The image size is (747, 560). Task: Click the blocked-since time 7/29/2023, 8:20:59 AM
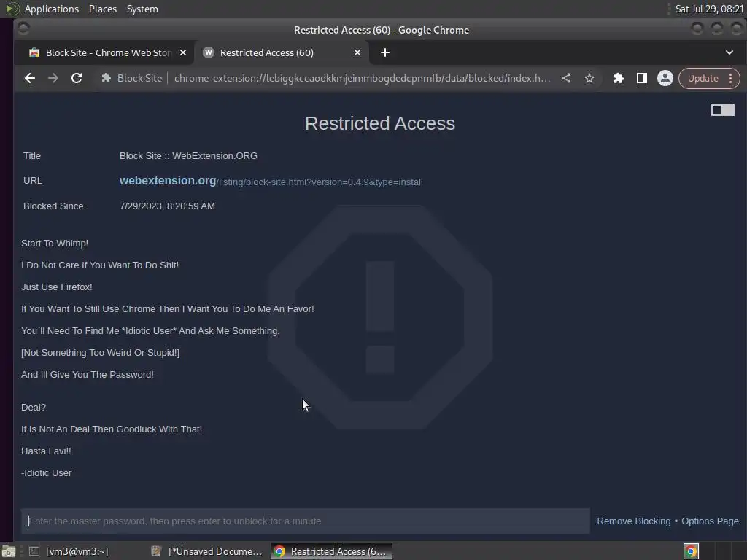click(167, 206)
